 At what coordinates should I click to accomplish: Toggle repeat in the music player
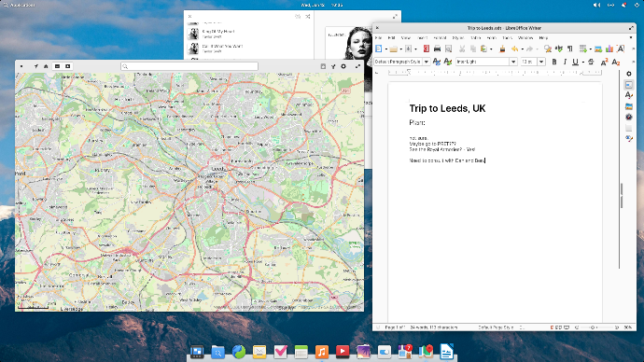pyautogui.click(x=298, y=17)
